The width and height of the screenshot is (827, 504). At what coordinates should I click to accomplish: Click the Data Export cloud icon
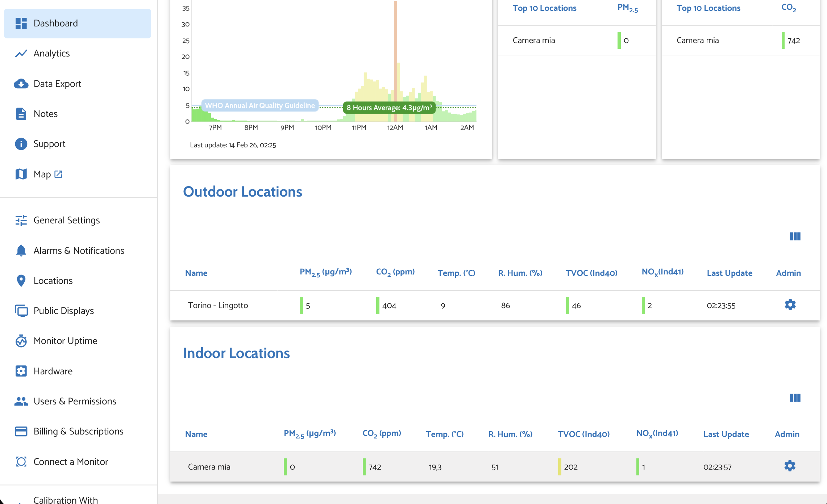click(x=21, y=84)
